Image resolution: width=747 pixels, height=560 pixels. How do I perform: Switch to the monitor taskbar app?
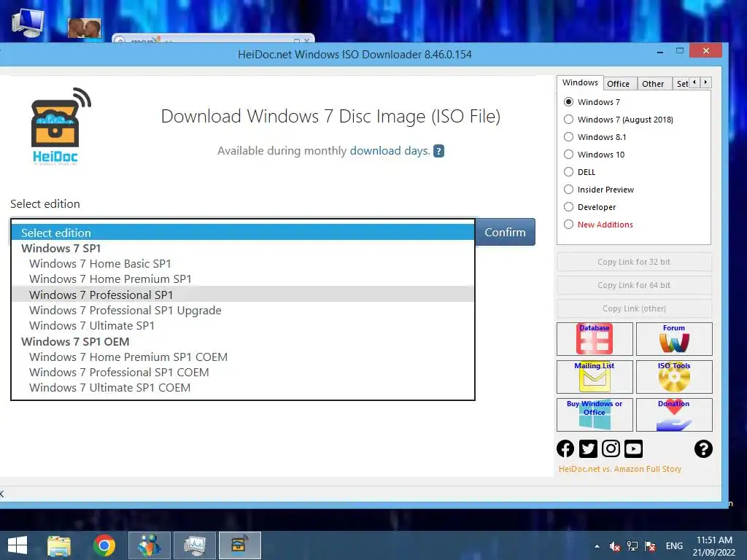tap(195, 545)
